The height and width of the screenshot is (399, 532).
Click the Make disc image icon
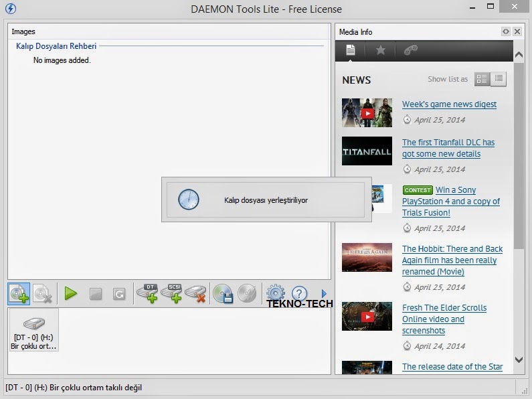click(223, 293)
